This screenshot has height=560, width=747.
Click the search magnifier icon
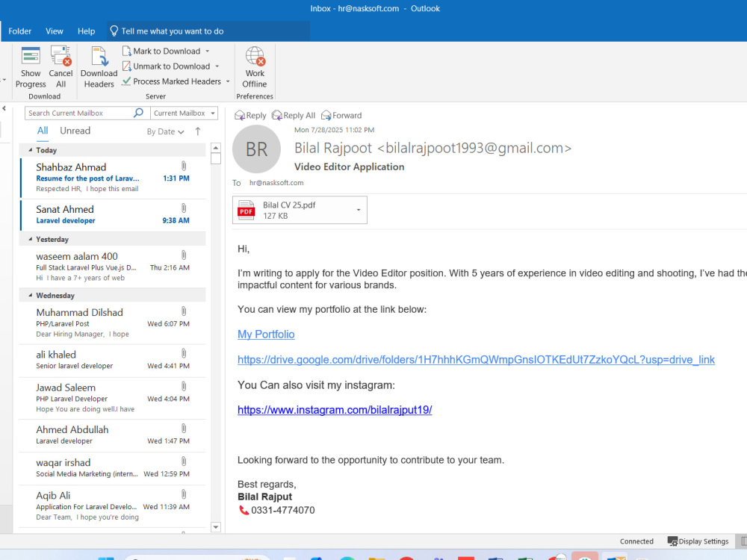[x=138, y=113]
